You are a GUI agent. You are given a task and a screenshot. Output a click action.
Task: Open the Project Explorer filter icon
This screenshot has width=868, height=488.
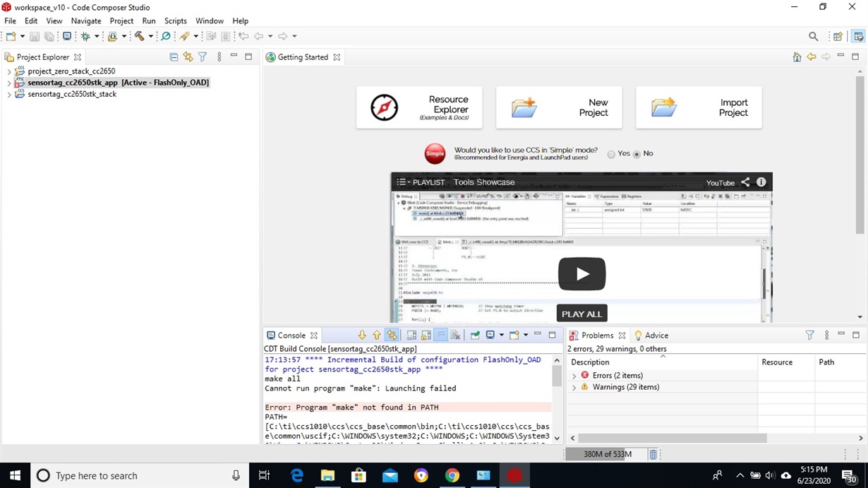point(203,57)
